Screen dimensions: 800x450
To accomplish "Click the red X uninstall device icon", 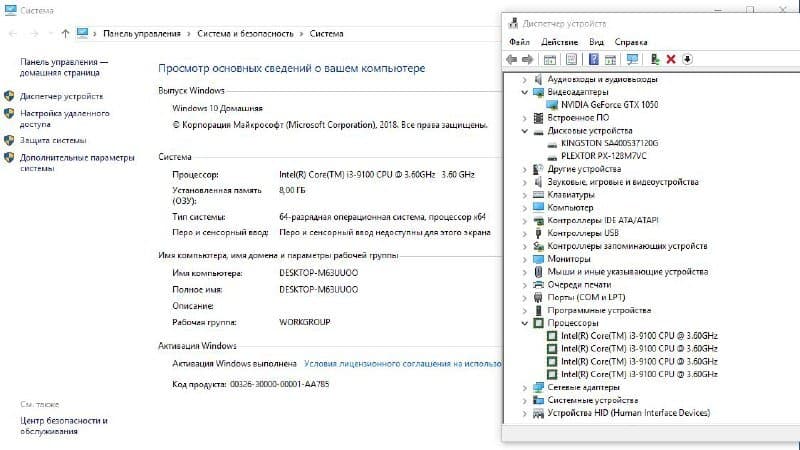I will (x=671, y=59).
